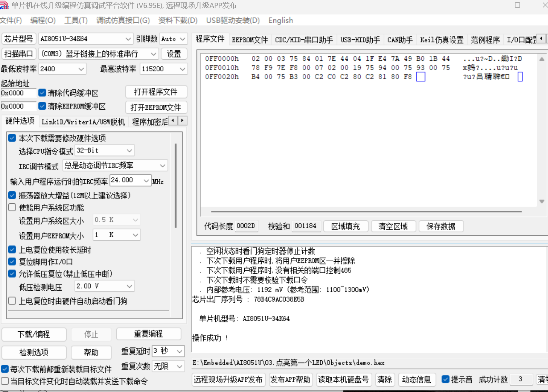Open the CPU指令模式 32-Bit dropdown
The image size is (548, 392).
coord(105,151)
